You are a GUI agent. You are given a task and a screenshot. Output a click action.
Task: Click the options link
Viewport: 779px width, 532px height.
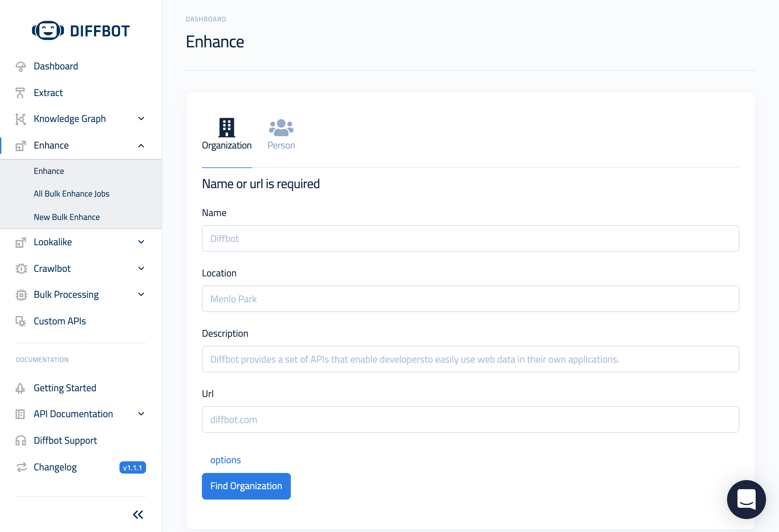point(225,460)
